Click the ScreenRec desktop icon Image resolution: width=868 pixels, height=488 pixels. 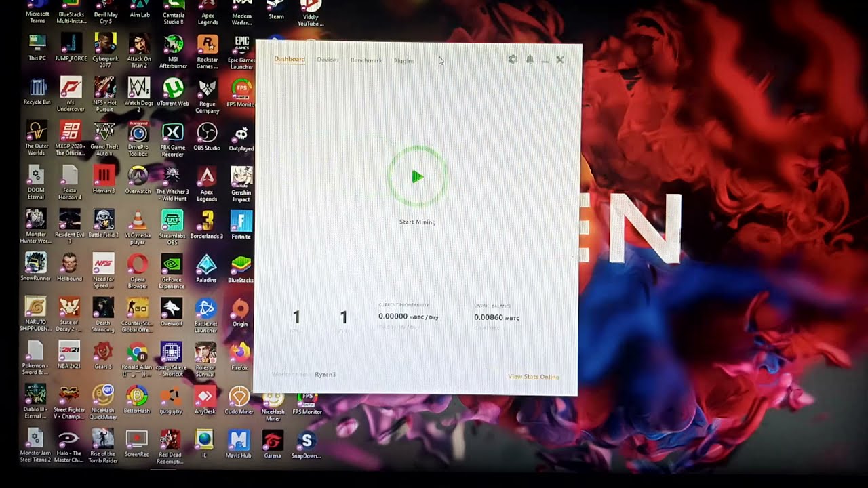coord(137,443)
